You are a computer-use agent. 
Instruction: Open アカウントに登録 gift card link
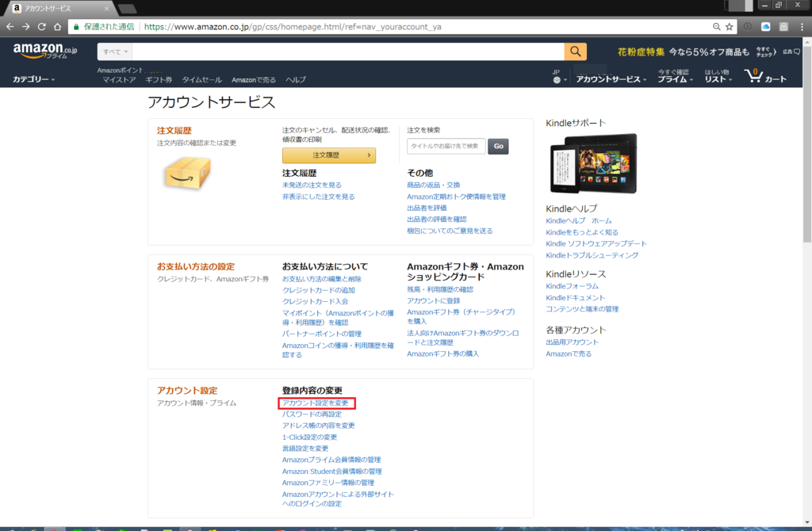point(434,300)
